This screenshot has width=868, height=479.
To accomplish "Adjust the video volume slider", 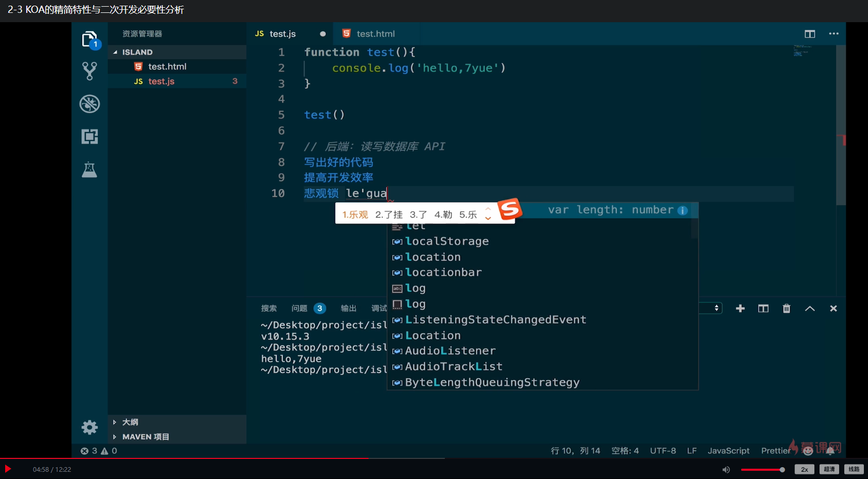I will click(x=763, y=470).
